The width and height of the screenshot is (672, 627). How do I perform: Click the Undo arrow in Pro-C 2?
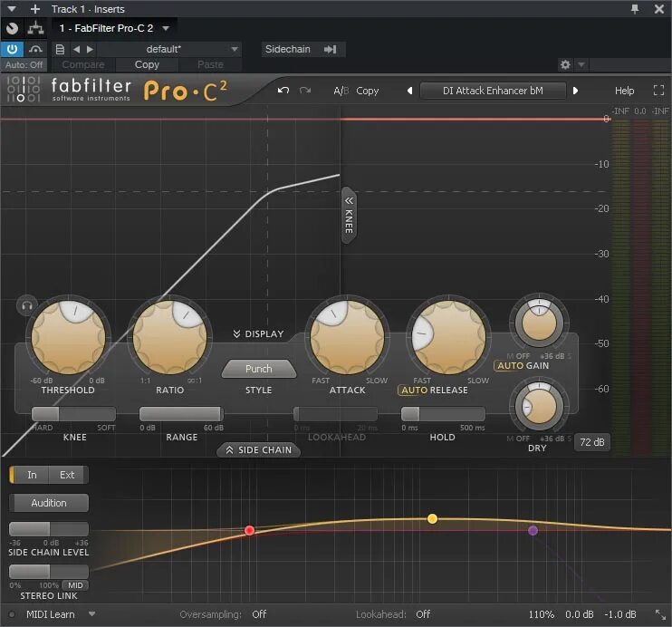pyautogui.click(x=283, y=91)
